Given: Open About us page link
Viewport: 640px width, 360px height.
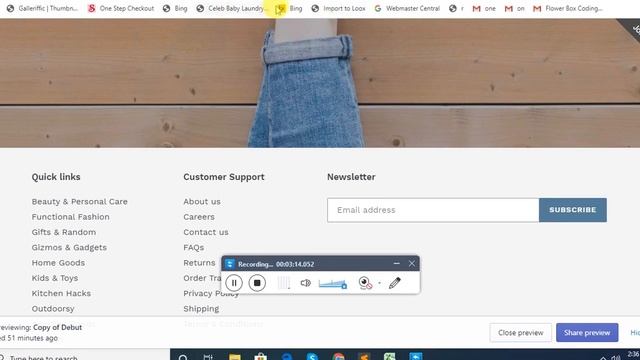Looking at the screenshot, I should tap(202, 202).
